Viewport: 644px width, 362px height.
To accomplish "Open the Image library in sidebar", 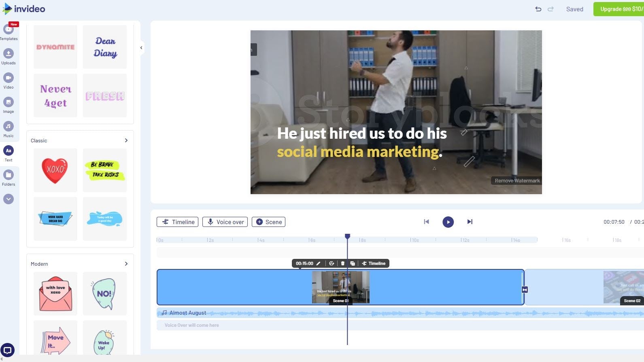I will click(x=9, y=105).
